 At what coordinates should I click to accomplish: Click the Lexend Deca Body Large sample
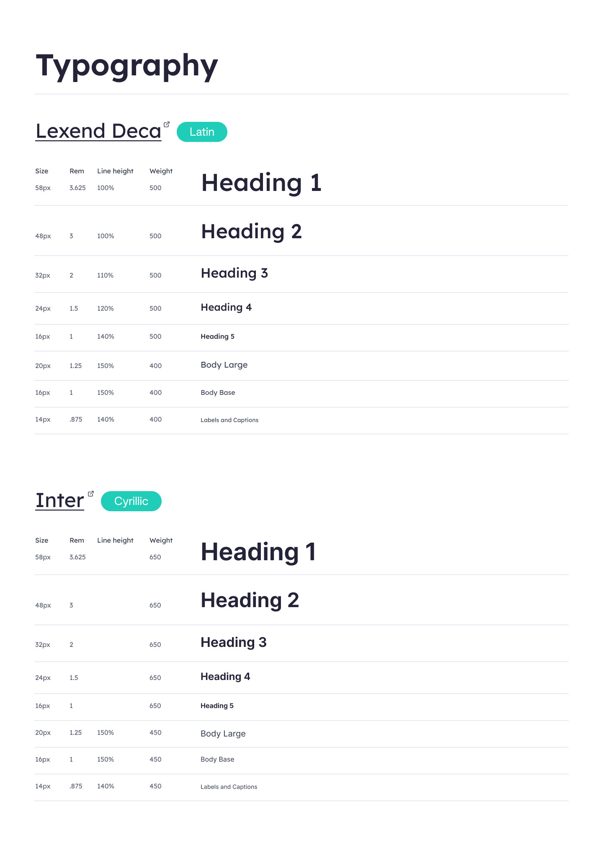(224, 365)
